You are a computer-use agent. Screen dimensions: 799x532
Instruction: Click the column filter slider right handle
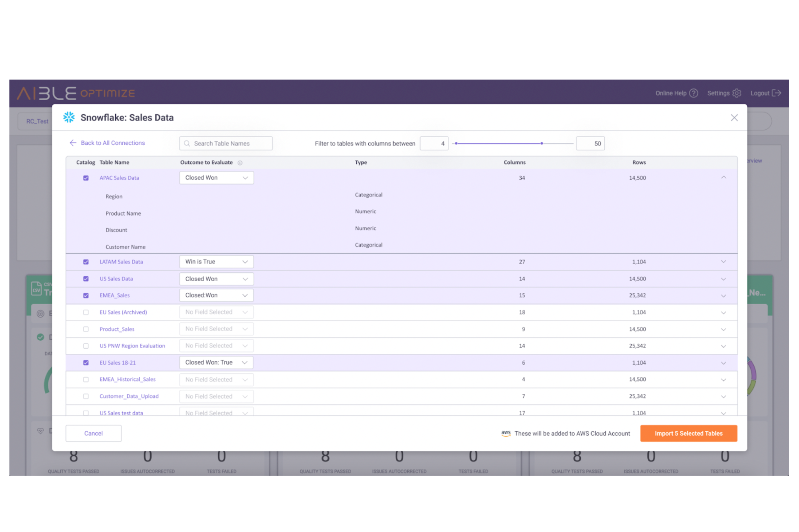coord(542,144)
